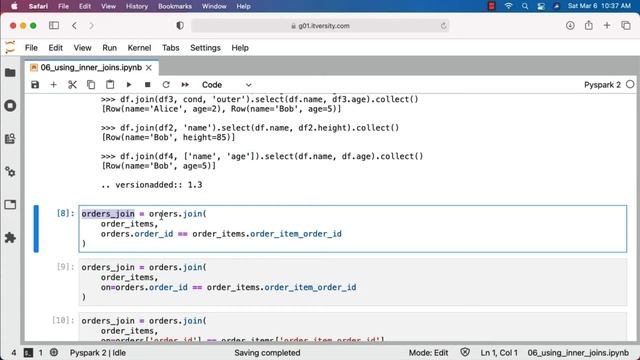Click orders_join variable in cell 8
Screen dimensions: 640x360
[108, 213]
